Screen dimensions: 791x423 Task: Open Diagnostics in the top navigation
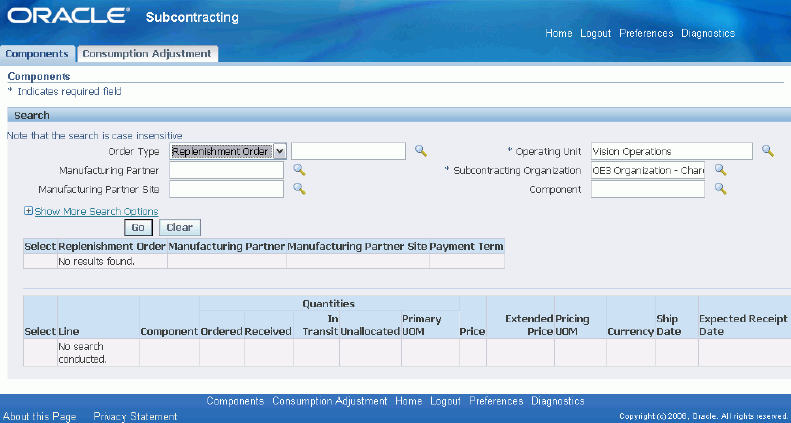coord(708,33)
